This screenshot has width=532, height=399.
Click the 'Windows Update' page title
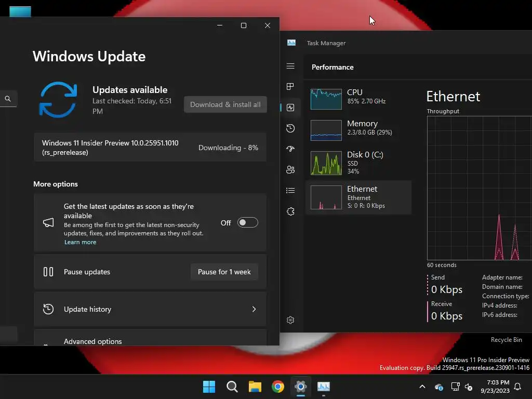click(89, 56)
